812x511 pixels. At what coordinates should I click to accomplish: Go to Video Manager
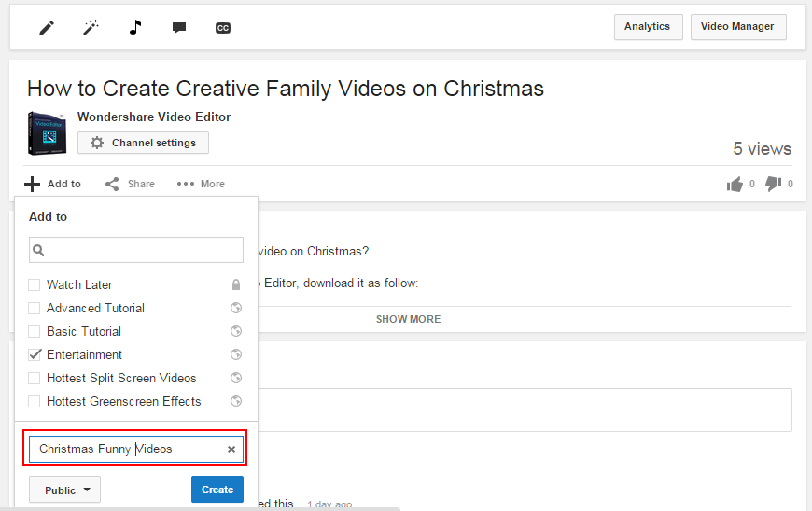pos(738,27)
